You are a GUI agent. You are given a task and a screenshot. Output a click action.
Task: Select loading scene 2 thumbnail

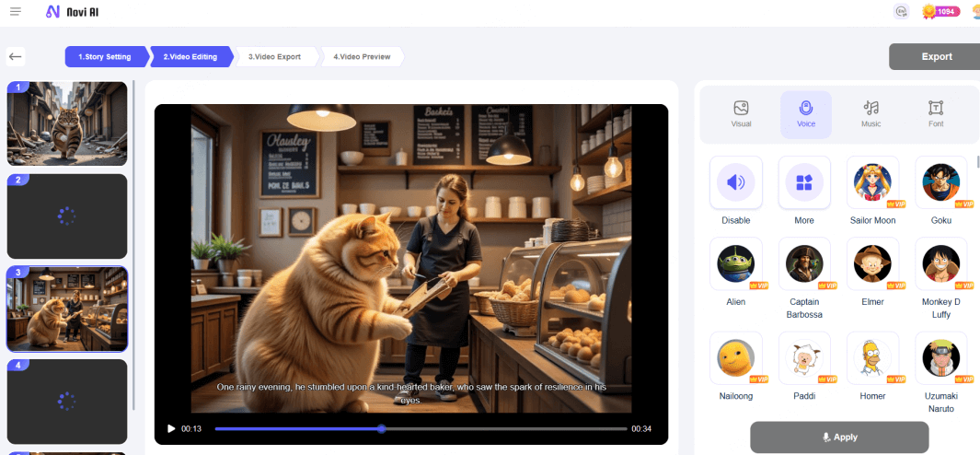[x=67, y=216]
